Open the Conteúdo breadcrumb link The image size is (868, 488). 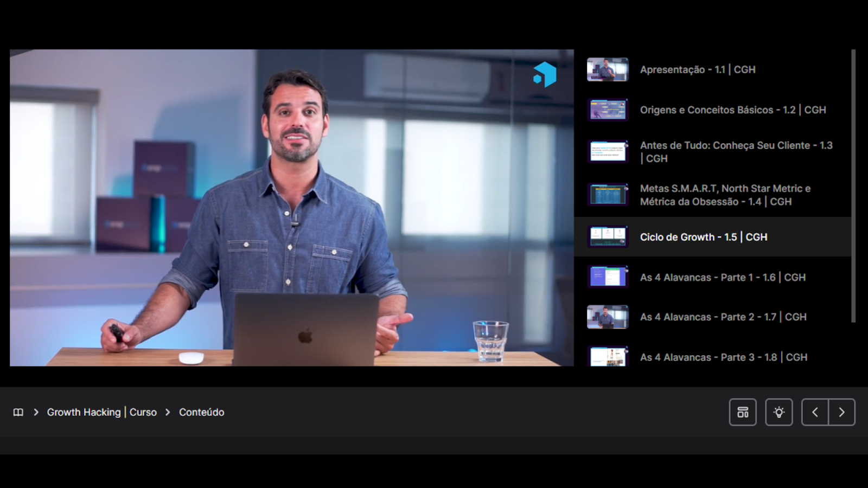[x=202, y=412]
